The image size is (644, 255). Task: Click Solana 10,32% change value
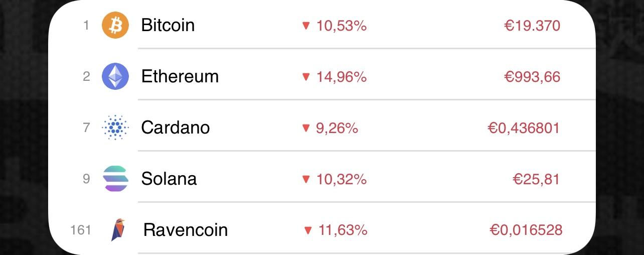[341, 179]
